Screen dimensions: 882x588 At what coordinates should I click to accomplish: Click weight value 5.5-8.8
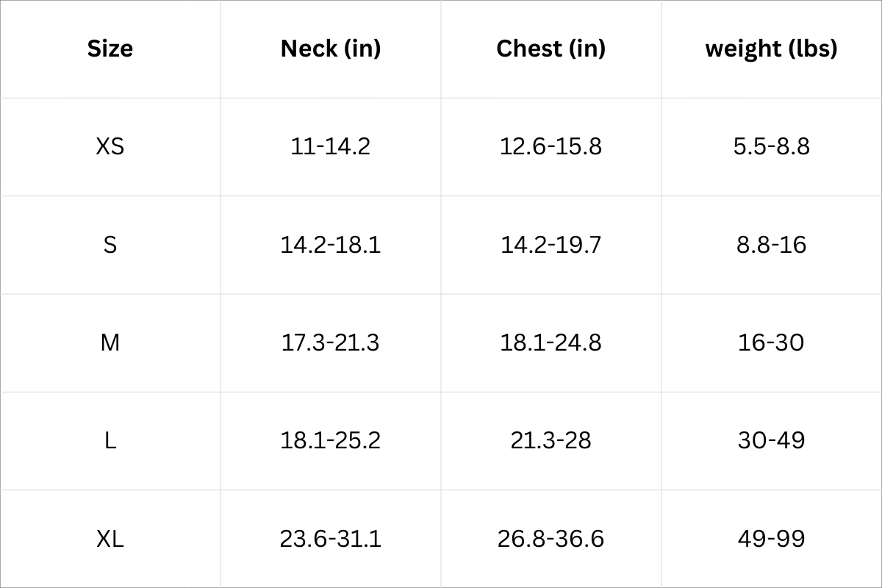coord(771,146)
